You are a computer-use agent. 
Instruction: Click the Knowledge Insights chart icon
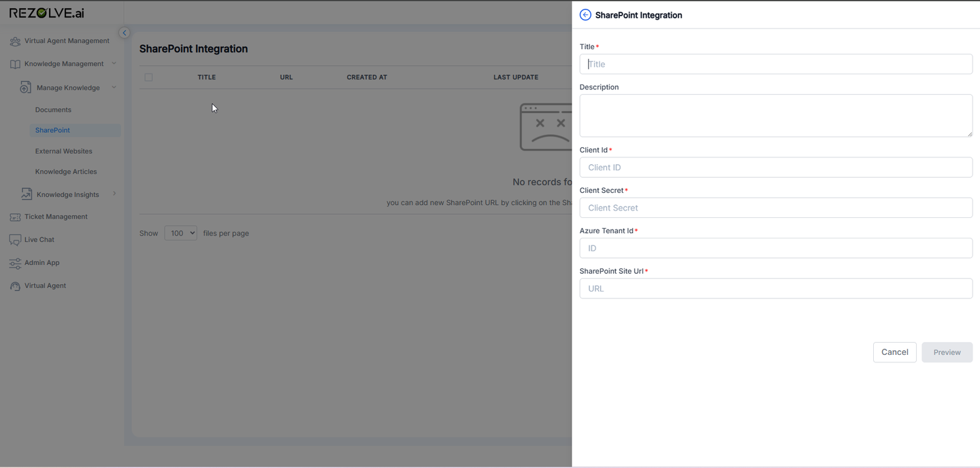pyautogui.click(x=26, y=194)
